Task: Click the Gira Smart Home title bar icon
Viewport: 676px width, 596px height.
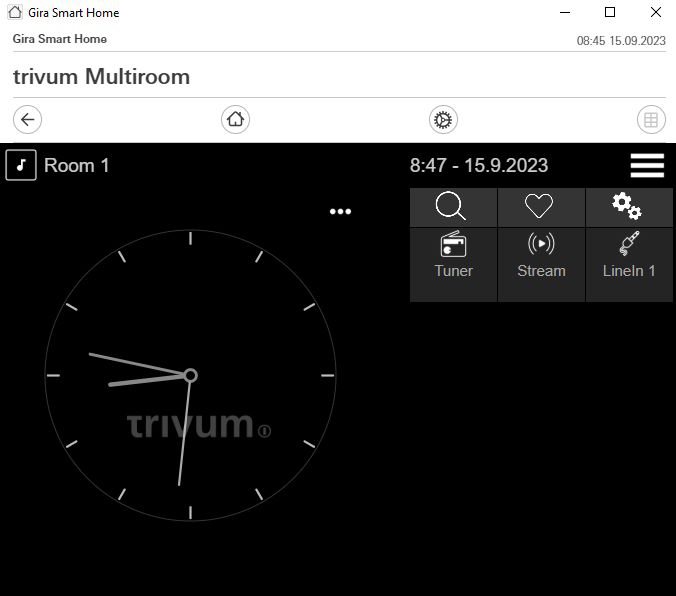Action: click(x=15, y=12)
